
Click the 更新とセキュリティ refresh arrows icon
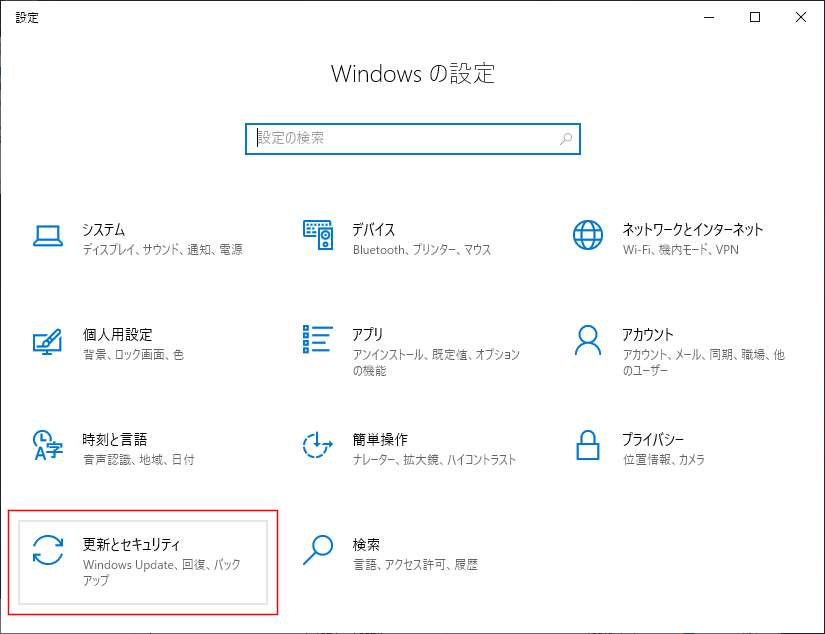point(48,550)
